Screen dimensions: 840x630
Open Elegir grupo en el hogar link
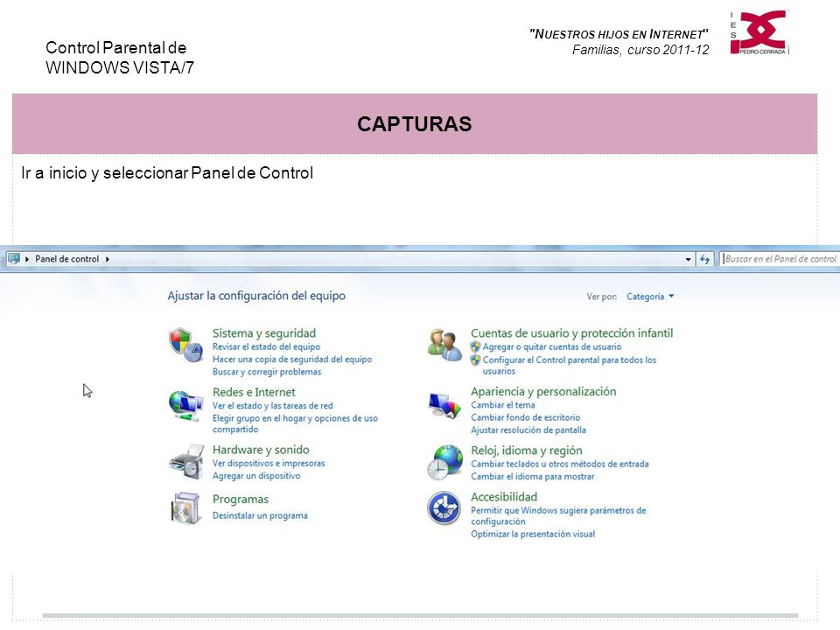pos(295,423)
